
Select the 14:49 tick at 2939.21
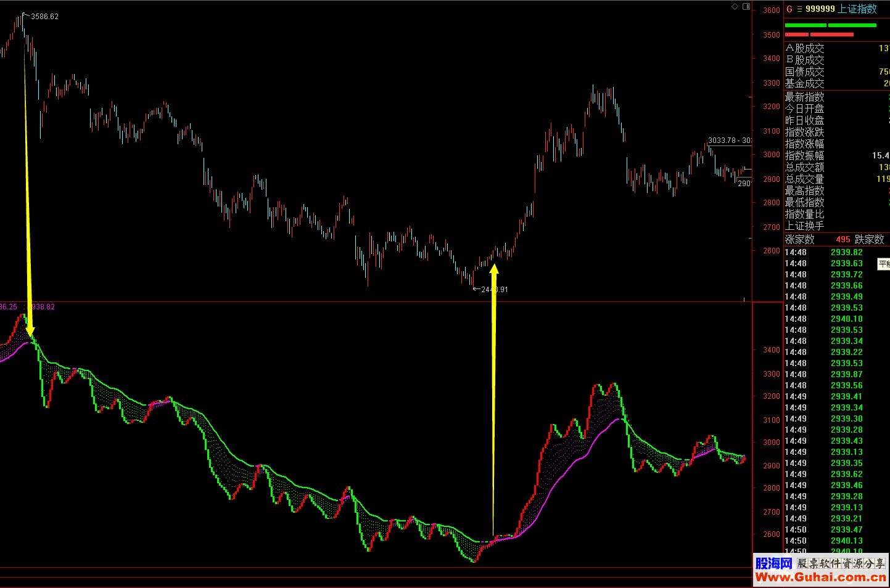[837, 518]
